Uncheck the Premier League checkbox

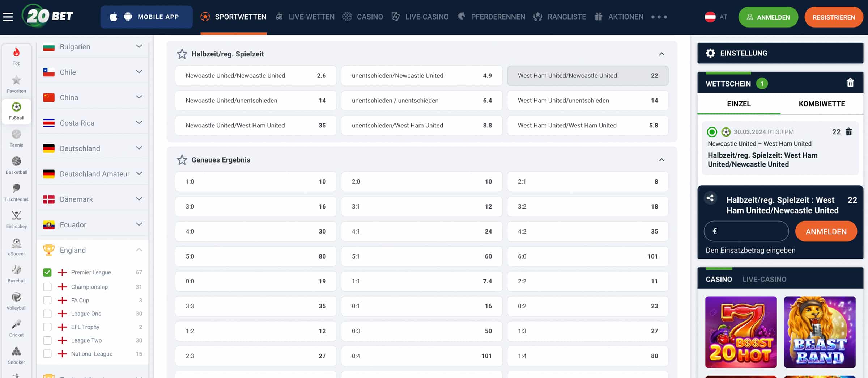pyautogui.click(x=47, y=272)
